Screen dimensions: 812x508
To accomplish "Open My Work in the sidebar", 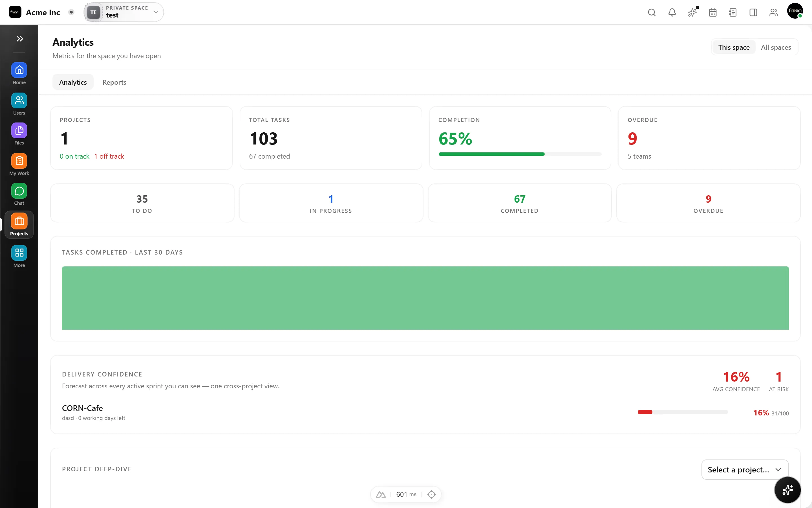I will [x=19, y=165].
